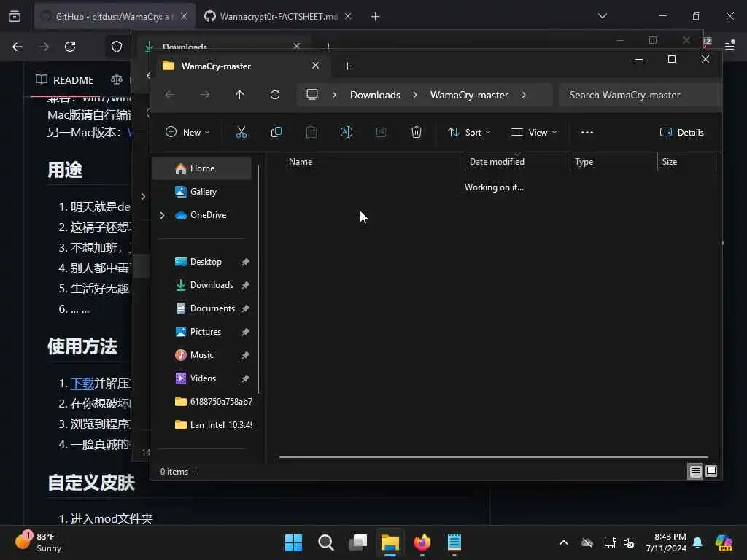Close the Wannacrypt0r-FACTSHEET.md browser tab

(348, 17)
